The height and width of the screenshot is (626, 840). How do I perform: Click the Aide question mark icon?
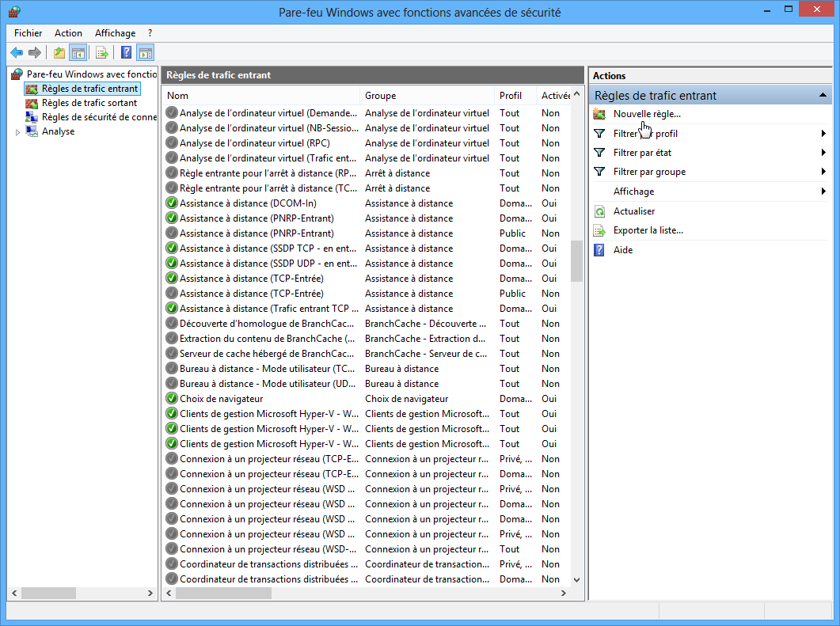pos(599,250)
